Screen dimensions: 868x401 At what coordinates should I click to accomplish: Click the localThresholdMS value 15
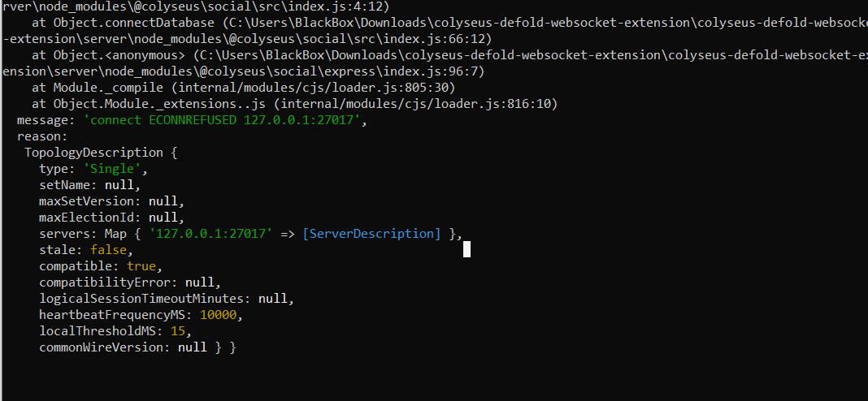(x=178, y=330)
